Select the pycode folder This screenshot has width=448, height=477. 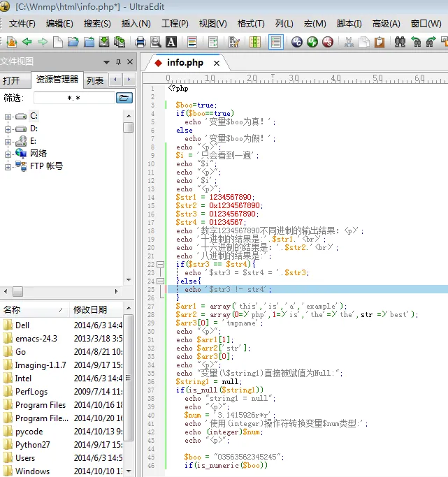pyautogui.click(x=29, y=432)
